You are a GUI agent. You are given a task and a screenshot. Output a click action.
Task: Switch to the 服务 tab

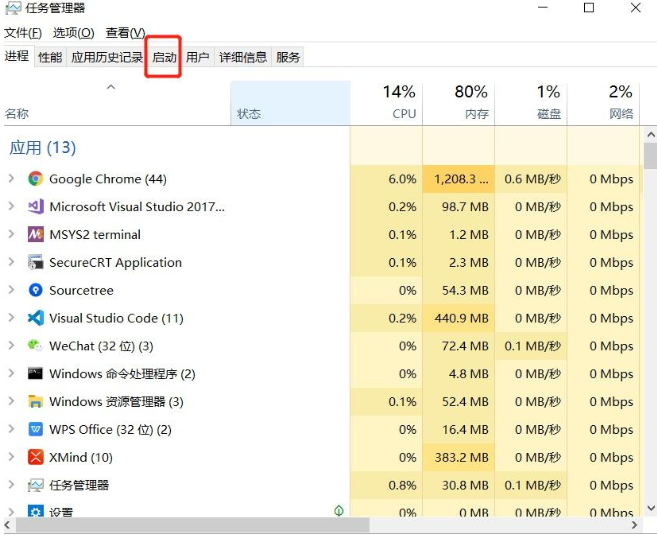(x=288, y=57)
